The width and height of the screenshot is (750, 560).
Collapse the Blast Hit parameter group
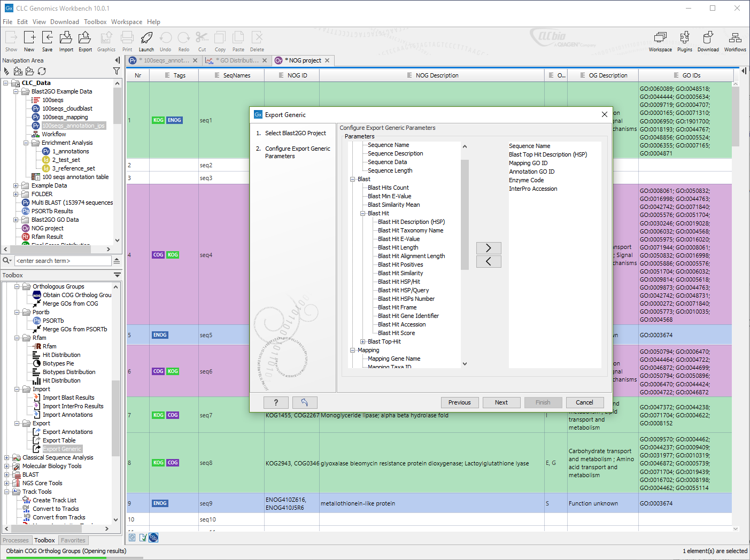pos(363,213)
